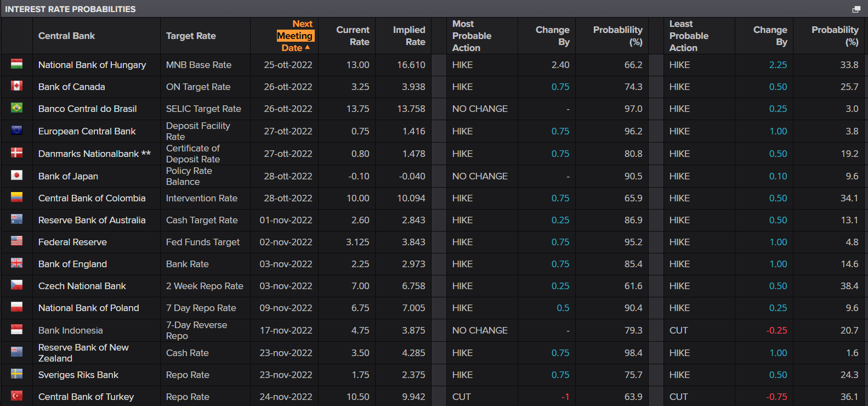
Task: Click the 17-nov-2022 meeting date
Action: [x=286, y=330]
